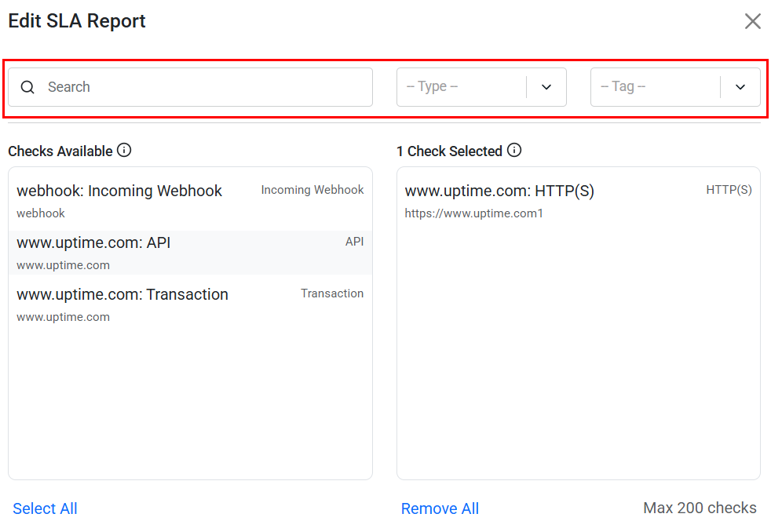Expand the Type selector to choose a check type
Image resolution: width=771 pixels, height=532 pixels.
[481, 86]
